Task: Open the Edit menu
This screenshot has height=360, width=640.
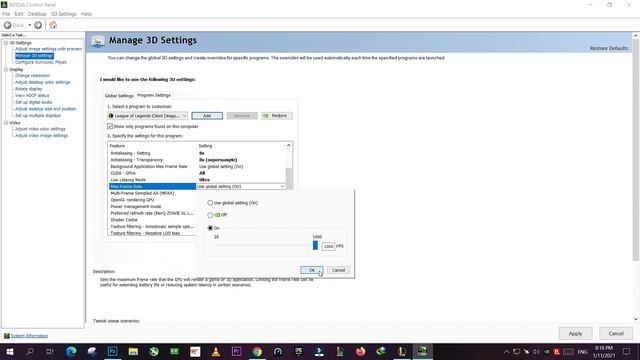Action: [x=19, y=14]
